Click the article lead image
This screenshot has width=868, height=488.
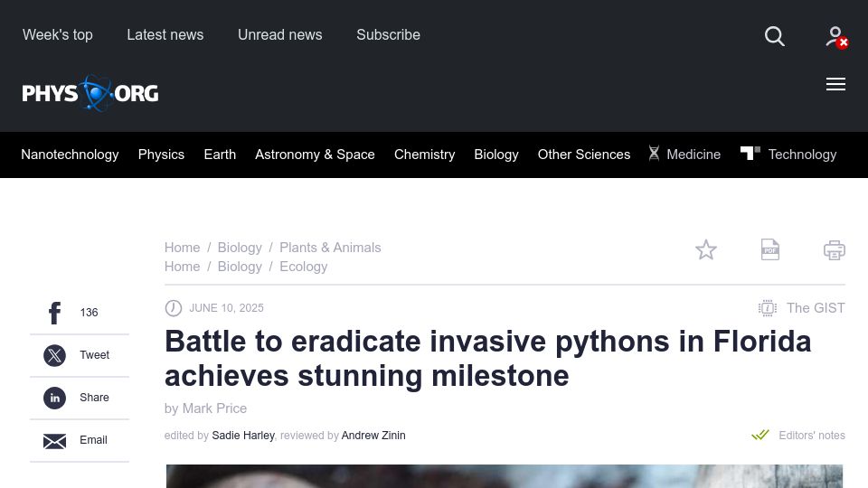505,476
